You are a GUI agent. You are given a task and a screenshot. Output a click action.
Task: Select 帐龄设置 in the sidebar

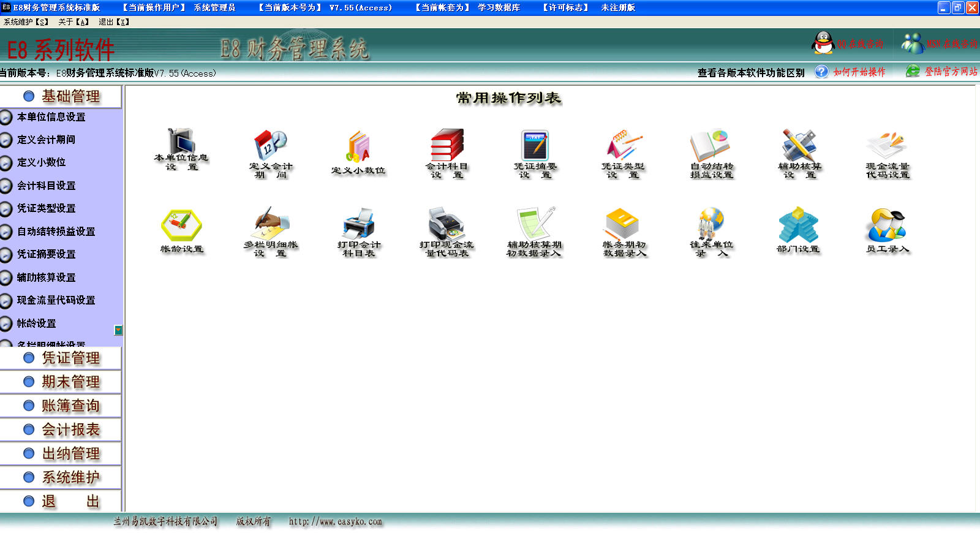(37, 323)
